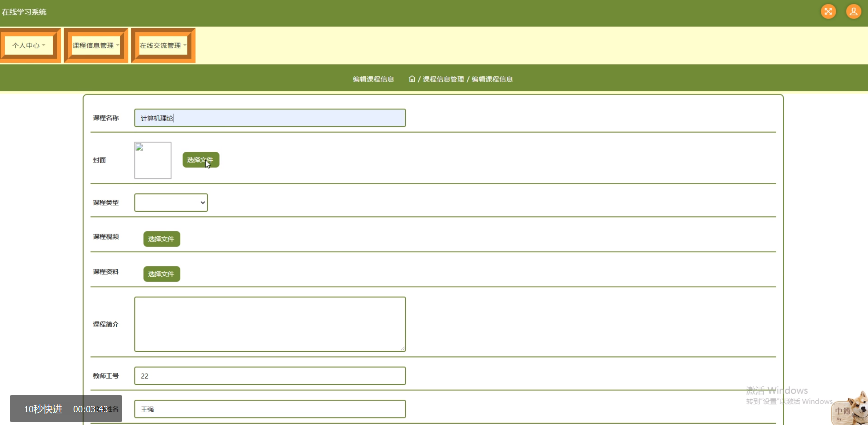868x425 pixels.
Task: Click the 10秒快进 fast-forward overlay
Action: tap(43, 409)
